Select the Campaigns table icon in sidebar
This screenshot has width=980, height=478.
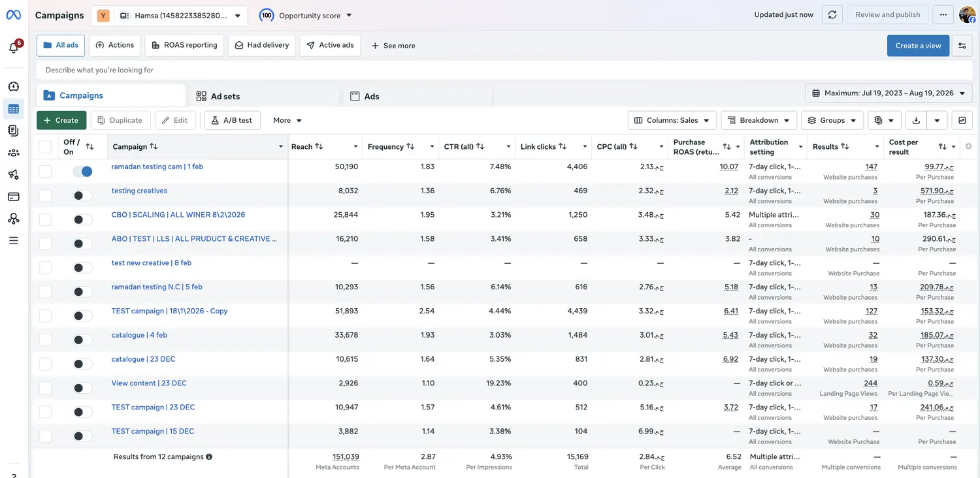14,109
